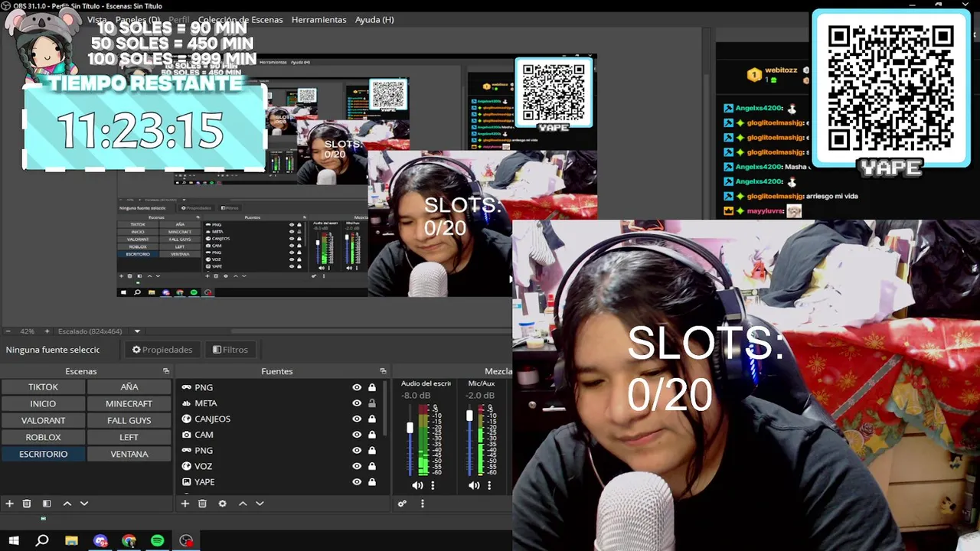Pop out the Escenas dock panel
980x551 pixels.
(166, 371)
